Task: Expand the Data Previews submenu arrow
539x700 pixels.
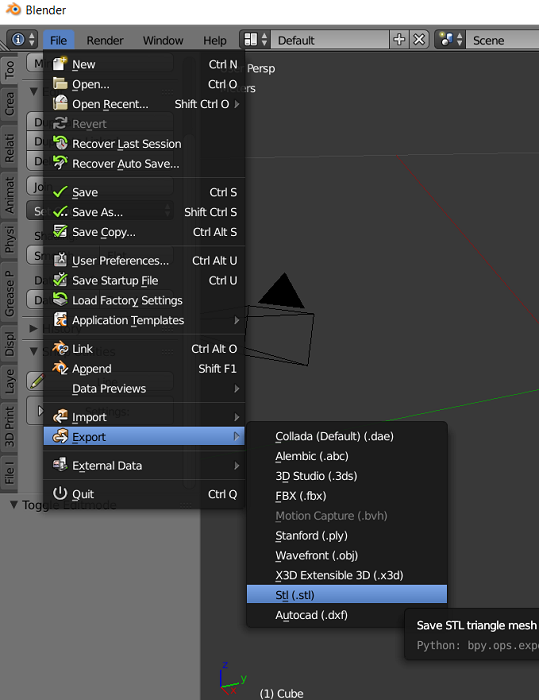Action: (x=237, y=389)
